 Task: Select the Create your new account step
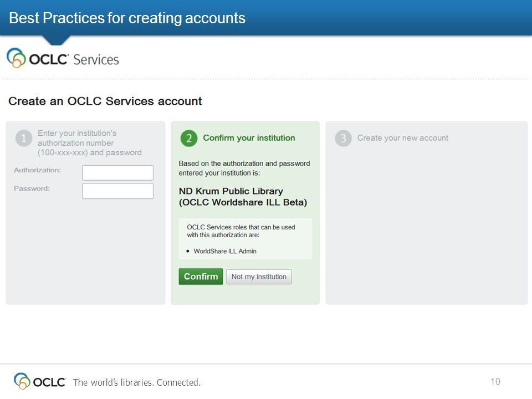(x=403, y=138)
